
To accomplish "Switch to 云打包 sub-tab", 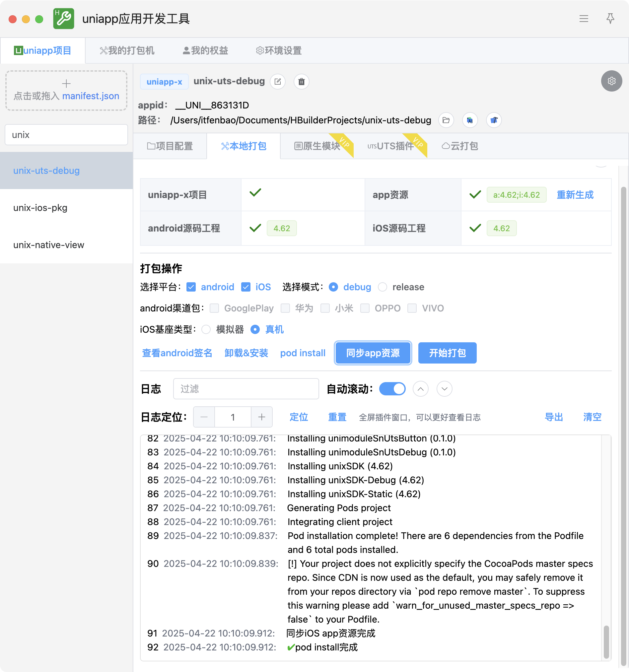I will pos(460,146).
